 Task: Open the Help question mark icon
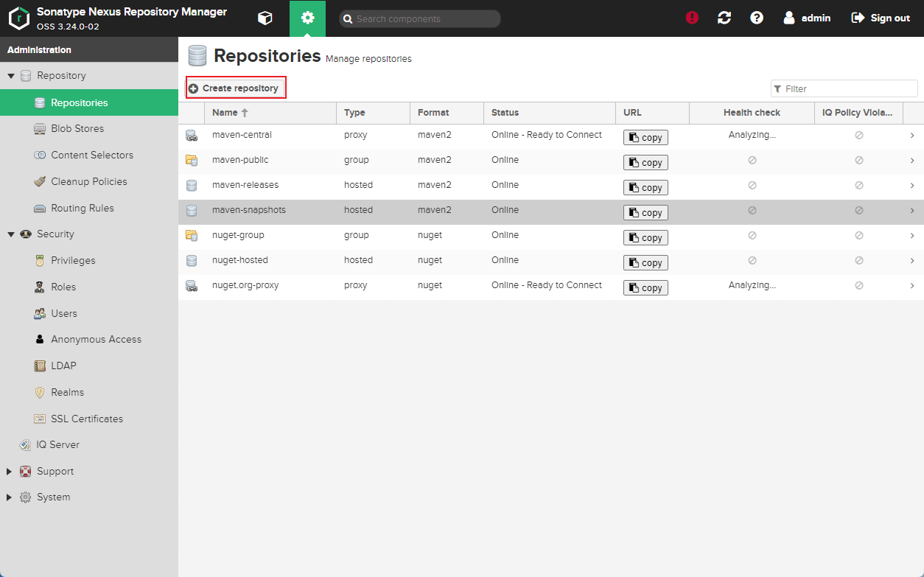click(757, 18)
